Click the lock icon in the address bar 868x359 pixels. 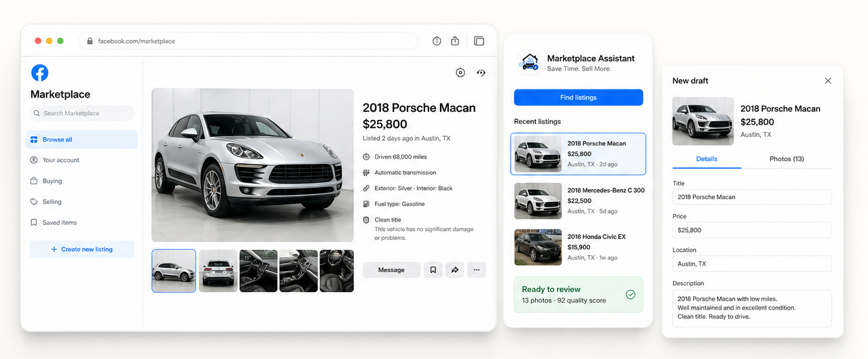(x=90, y=41)
